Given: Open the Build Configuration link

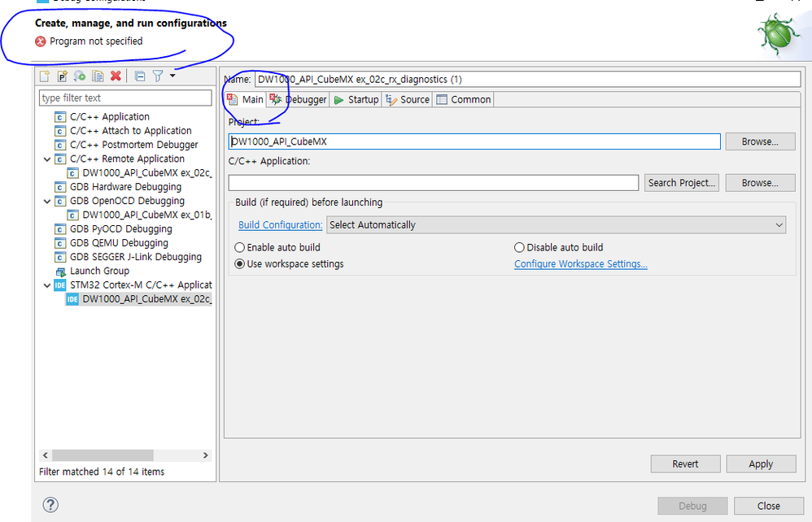Looking at the screenshot, I should coord(280,225).
